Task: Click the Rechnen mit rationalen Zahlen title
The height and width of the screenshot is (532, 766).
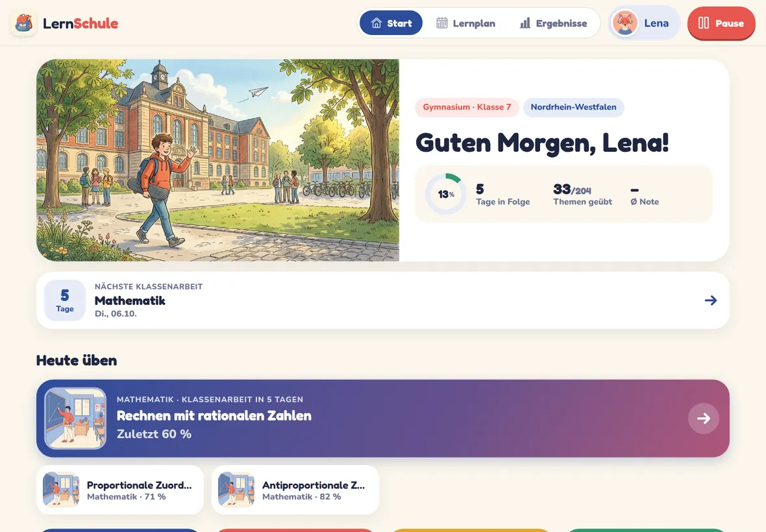Action: pyautogui.click(x=214, y=416)
